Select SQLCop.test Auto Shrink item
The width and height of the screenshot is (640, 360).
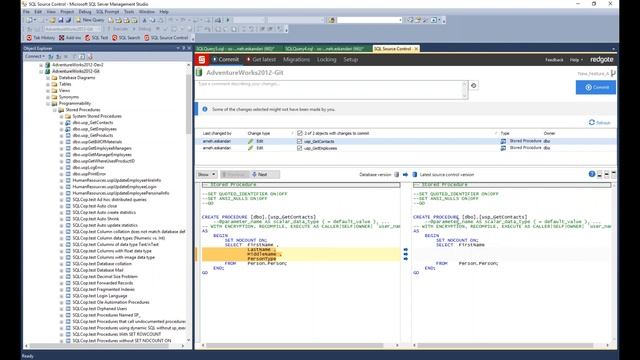[x=96, y=219]
